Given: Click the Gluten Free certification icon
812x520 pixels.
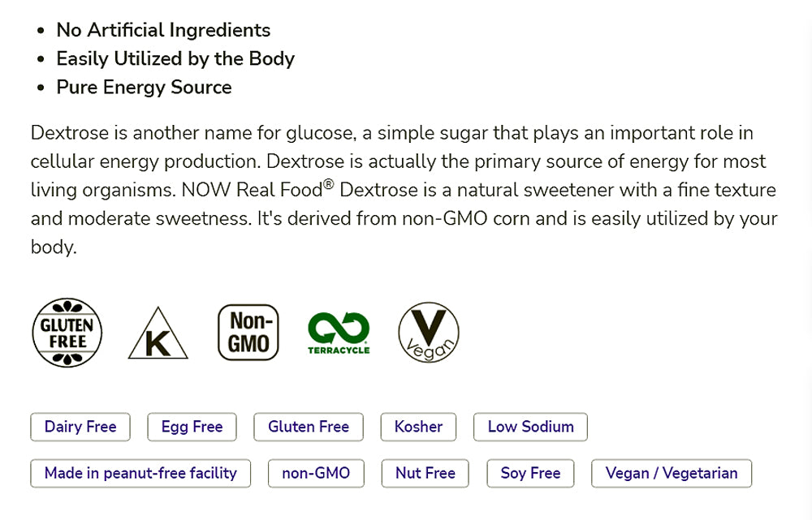Looking at the screenshot, I should 67,333.
